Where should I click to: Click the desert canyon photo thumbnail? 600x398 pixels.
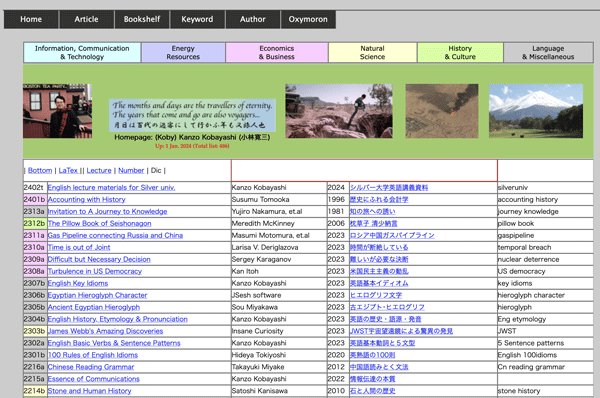[339, 111]
